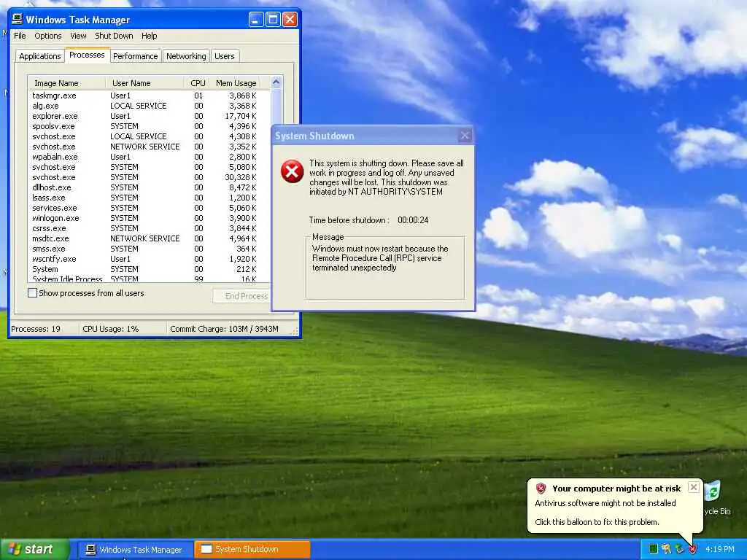Click 'Commit Charge: 103M / 3943M' status text

(x=224, y=329)
